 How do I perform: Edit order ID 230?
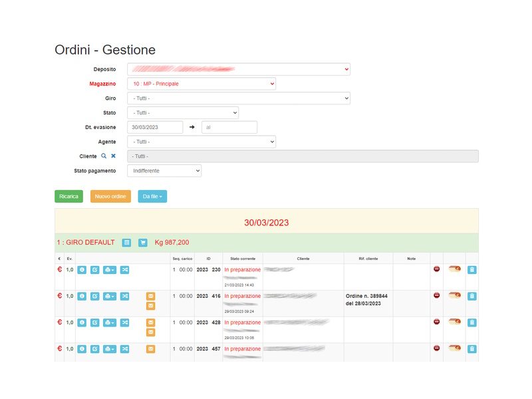tap(94, 270)
